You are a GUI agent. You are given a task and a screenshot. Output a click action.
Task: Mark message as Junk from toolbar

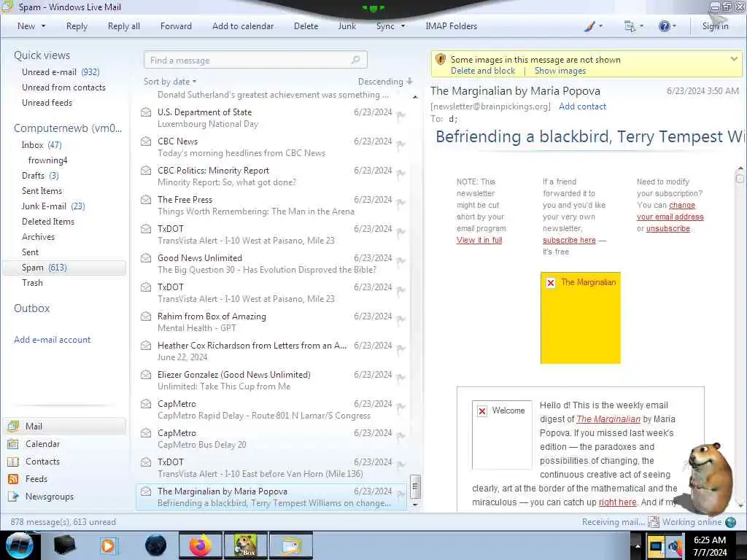tap(347, 26)
